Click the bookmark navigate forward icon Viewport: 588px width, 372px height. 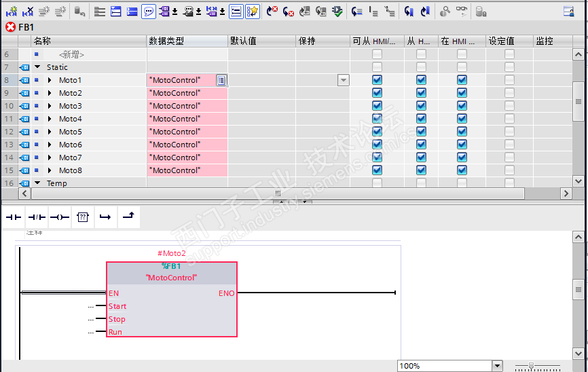pyautogui.click(x=425, y=12)
